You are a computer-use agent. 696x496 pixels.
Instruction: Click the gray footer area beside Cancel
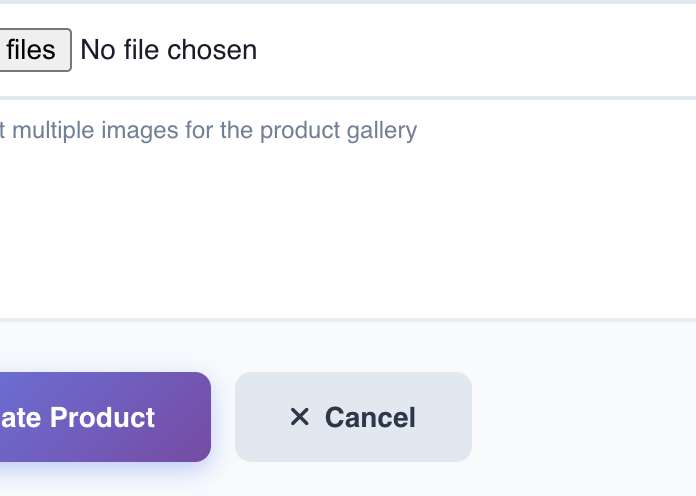580,417
